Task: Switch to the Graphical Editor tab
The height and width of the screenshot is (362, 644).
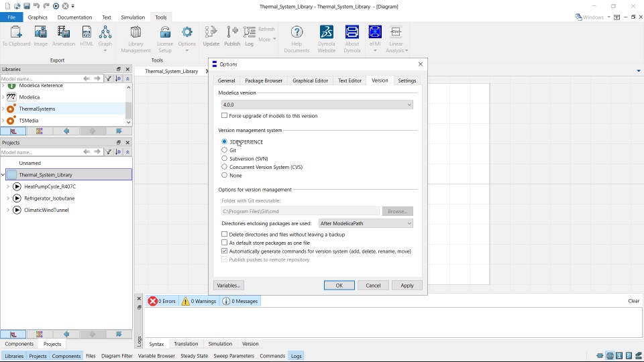Action: click(310, 80)
